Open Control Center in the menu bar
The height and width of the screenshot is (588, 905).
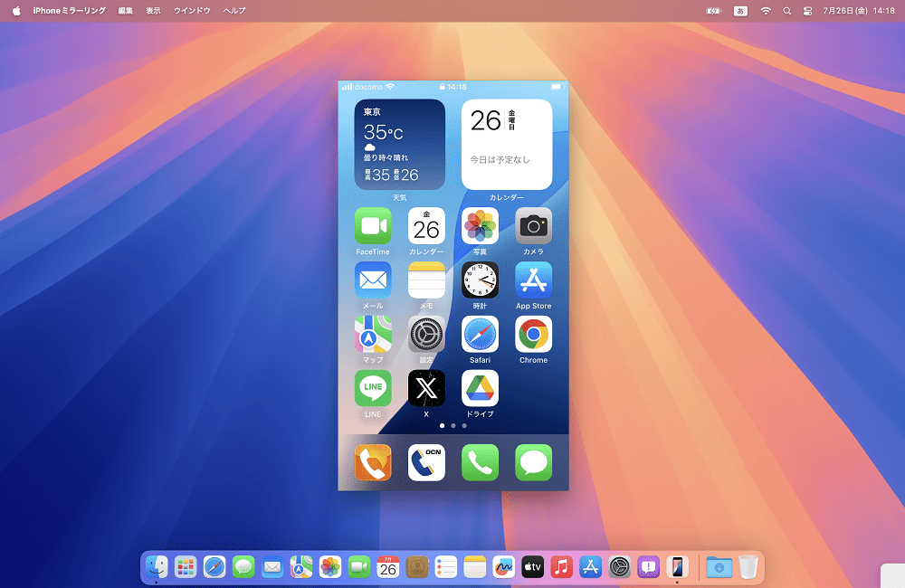(x=807, y=10)
